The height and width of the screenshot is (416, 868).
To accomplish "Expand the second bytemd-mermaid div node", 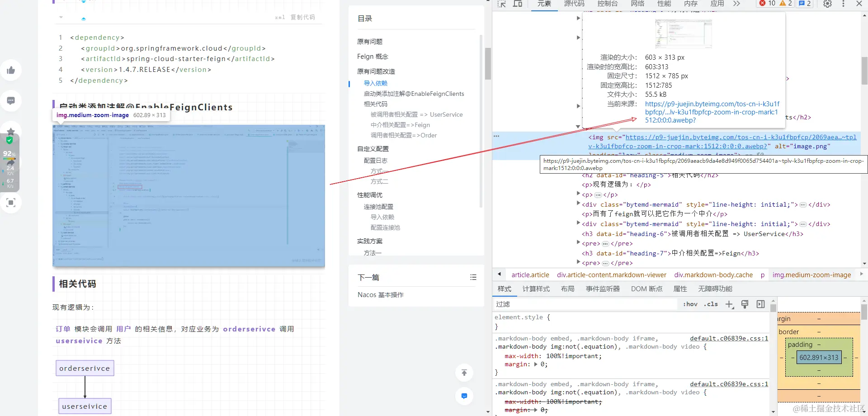I will (578, 222).
